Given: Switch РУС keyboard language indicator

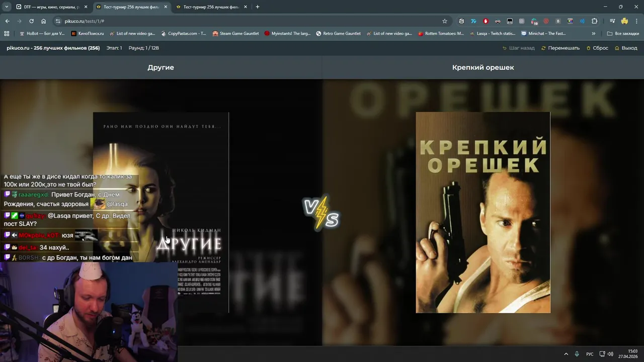Looking at the screenshot, I should [x=590, y=354].
